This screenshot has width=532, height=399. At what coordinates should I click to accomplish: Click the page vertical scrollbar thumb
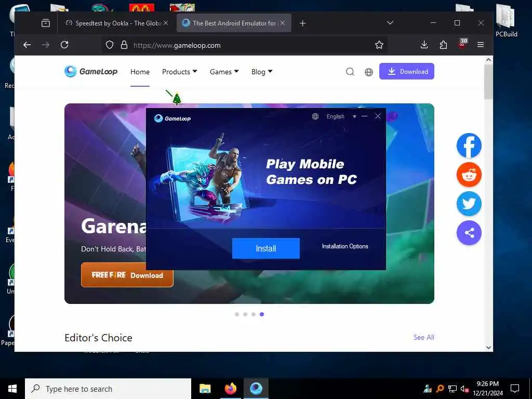(488, 82)
